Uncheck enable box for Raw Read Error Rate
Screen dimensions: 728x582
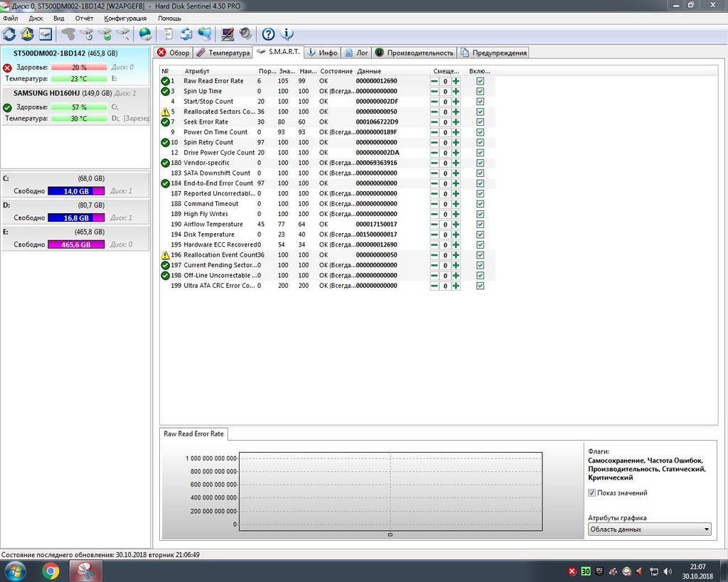[x=480, y=81]
